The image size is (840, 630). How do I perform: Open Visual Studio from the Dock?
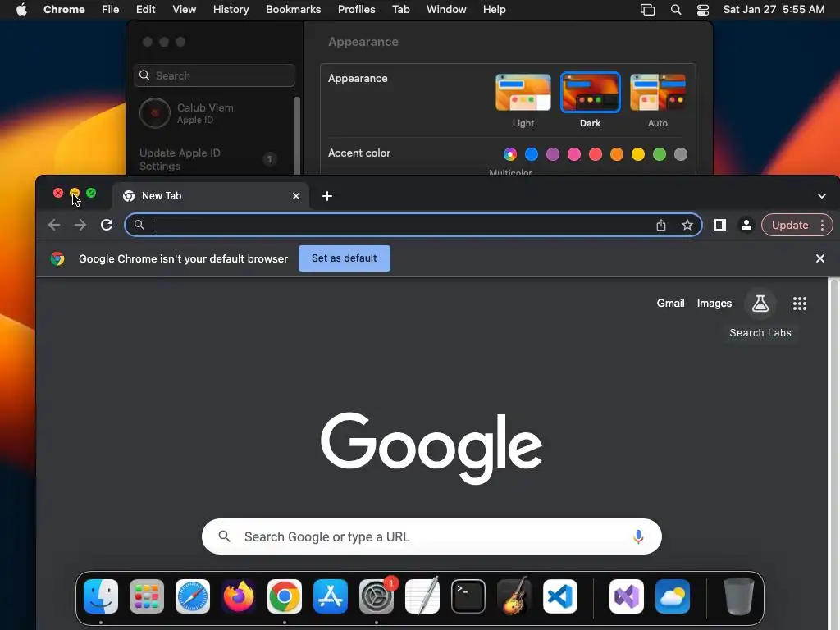click(x=627, y=596)
